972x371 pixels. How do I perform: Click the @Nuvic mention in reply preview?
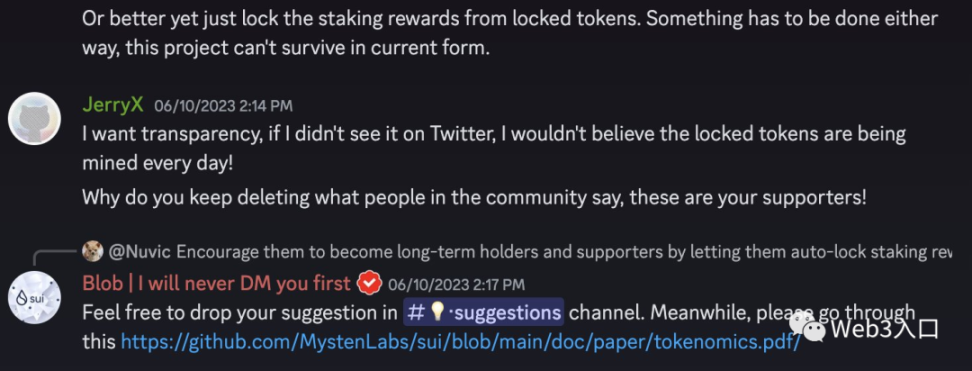point(141,252)
